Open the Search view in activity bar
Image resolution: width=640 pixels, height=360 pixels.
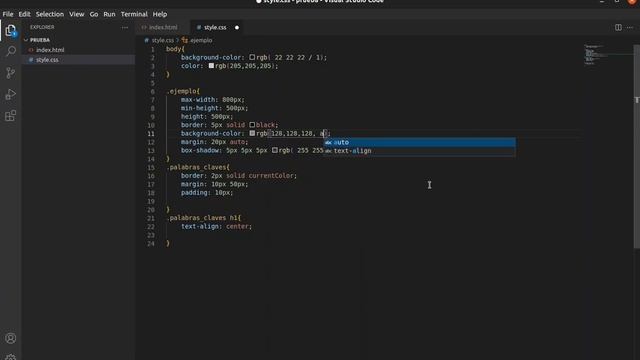11,51
